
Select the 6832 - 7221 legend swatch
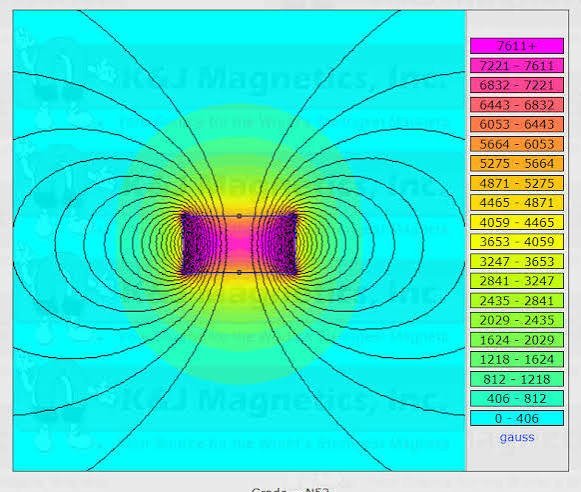pyautogui.click(x=517, y=85)
